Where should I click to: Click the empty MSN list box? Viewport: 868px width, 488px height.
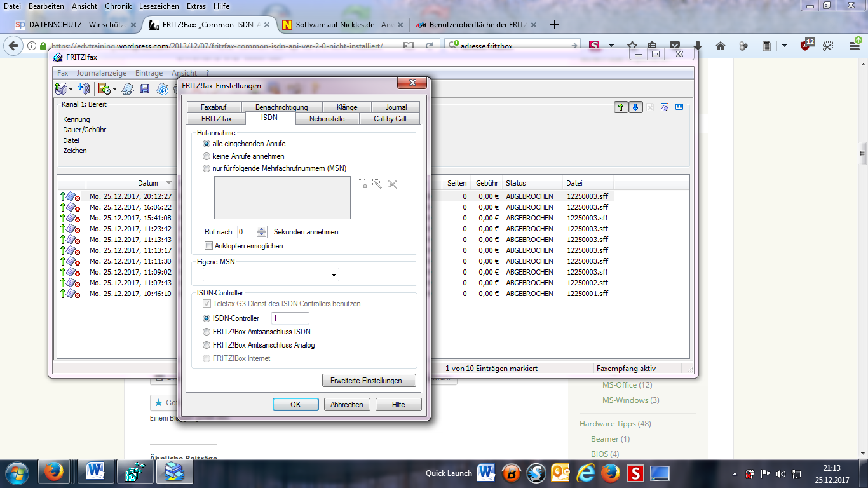click(x=283, y=198)
